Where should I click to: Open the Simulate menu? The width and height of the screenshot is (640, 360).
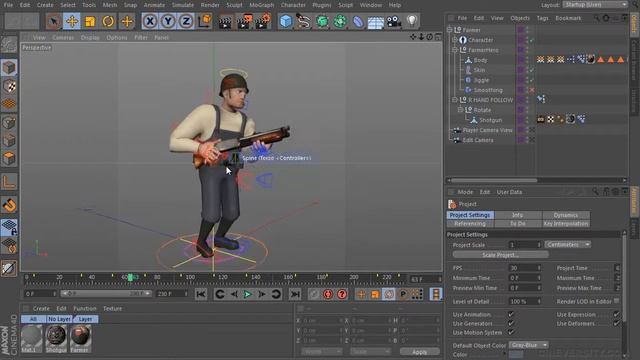coord(182,5)
